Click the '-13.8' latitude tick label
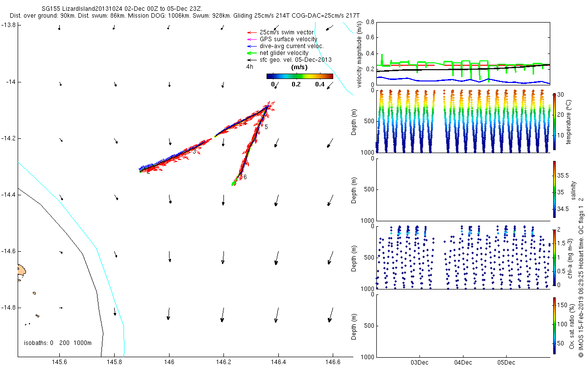588x368 pixels. [x=9, y=25]
